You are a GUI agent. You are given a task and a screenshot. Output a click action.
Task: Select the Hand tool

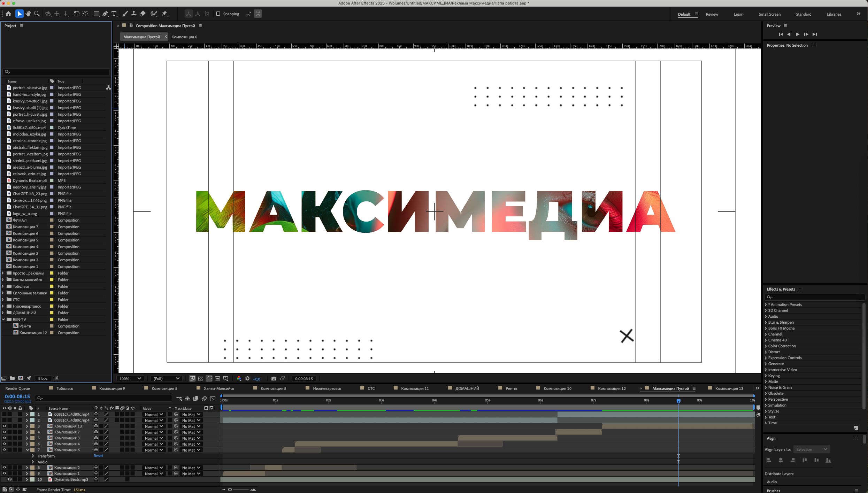[x=28, y=14]
